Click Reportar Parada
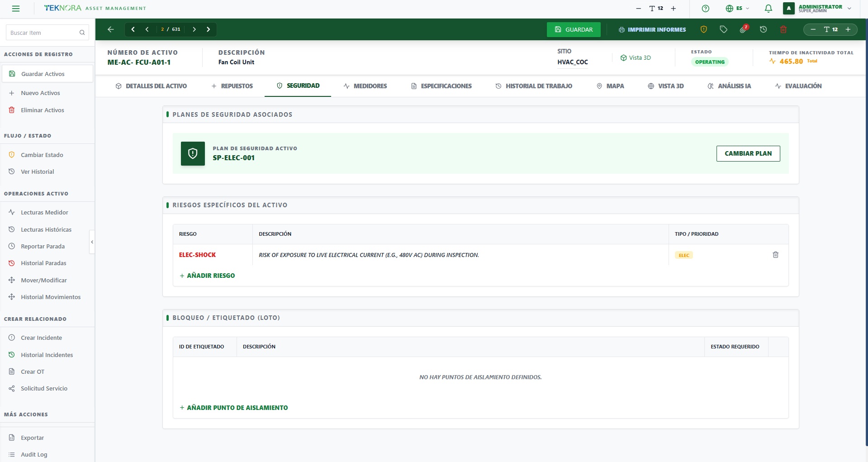 (47, 246)
